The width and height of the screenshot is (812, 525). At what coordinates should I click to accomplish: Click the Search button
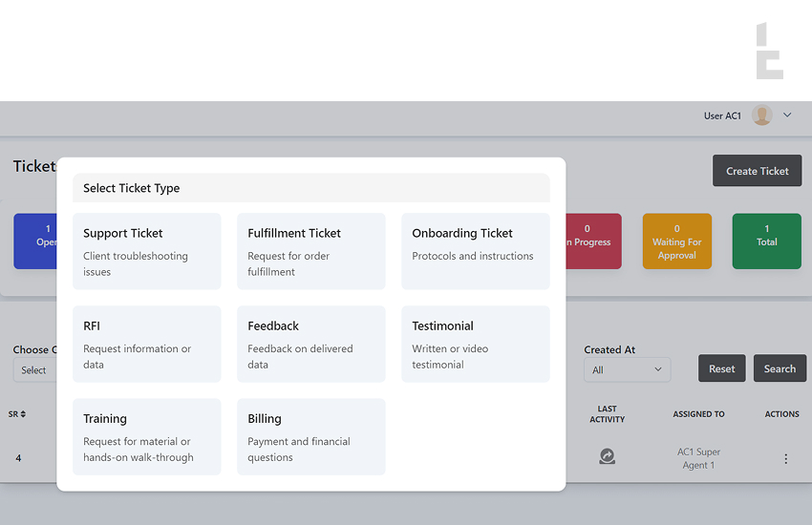click(x=780, y=368)
